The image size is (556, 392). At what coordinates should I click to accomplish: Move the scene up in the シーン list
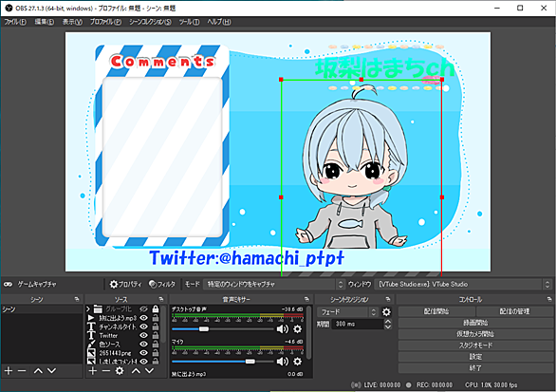(38, 371)
